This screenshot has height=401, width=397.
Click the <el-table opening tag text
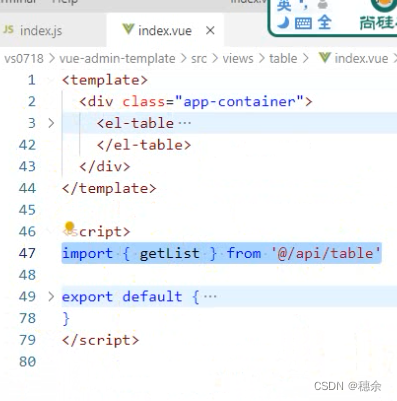(135, 123)
